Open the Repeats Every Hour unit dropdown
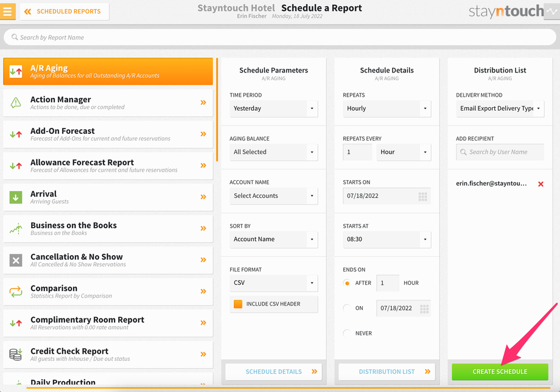Viewport: 560px width, 392px height. (x=404, y=152)
